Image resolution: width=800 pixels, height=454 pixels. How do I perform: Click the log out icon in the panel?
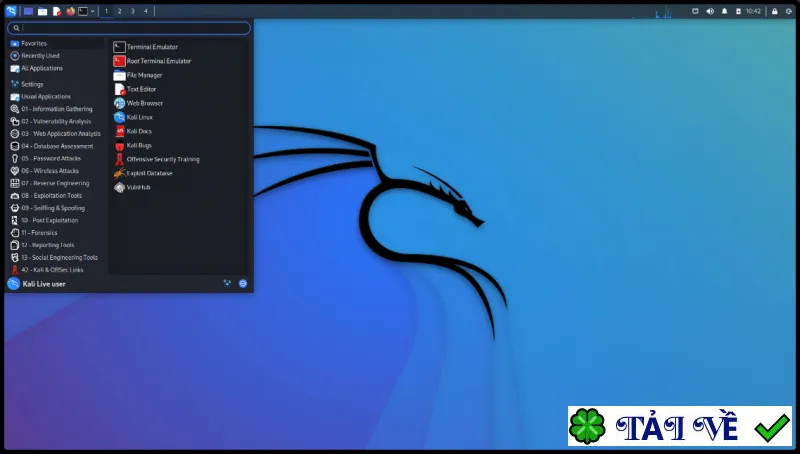pyautogui.click(x=789, y=11)
